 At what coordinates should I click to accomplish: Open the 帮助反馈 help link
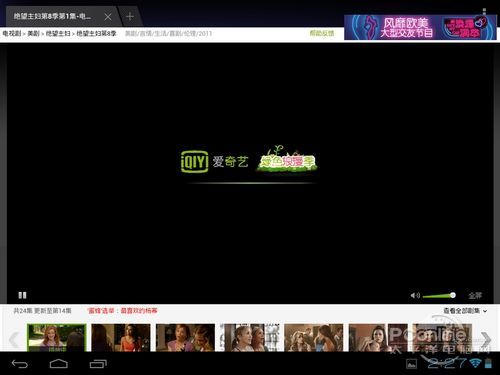(x=322, y=33)
